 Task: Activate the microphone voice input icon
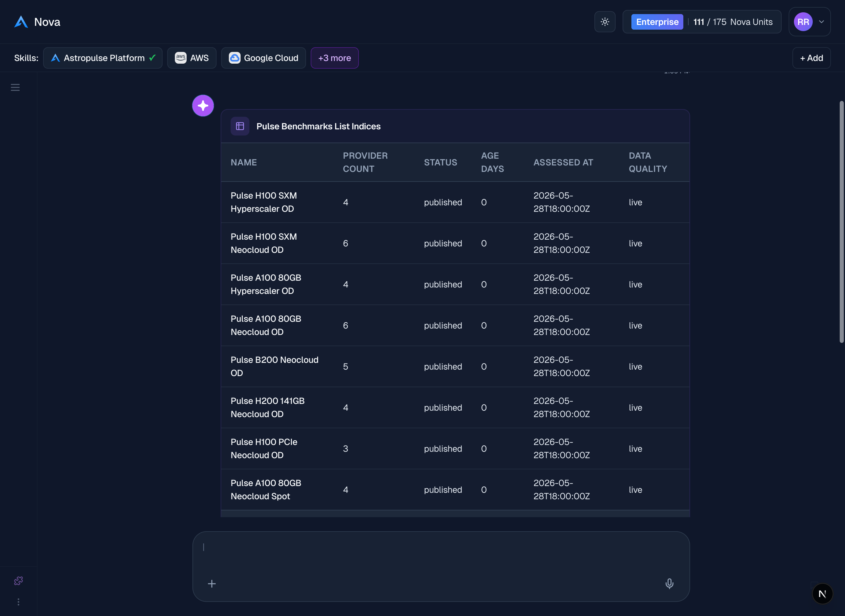tap(669, 583)
